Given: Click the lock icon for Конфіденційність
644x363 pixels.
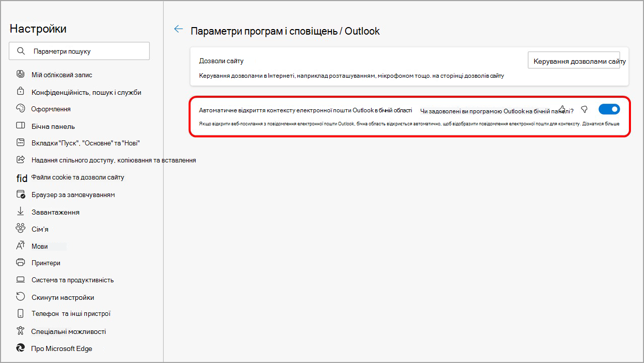Looking at the screenshot, I should pyautogui.click(x=21, y=92).
